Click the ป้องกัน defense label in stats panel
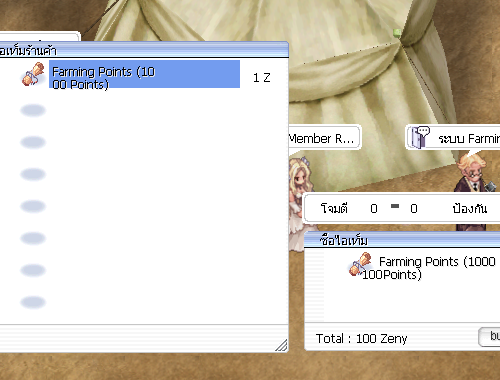 [x=470, y=209]
